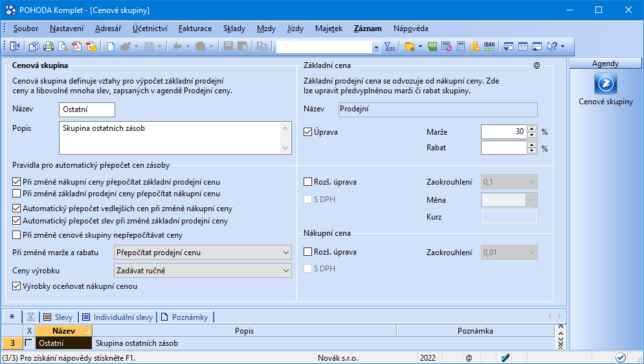
Task: Click the plain calculator toolbar icon
Action: tap(461, 47)
